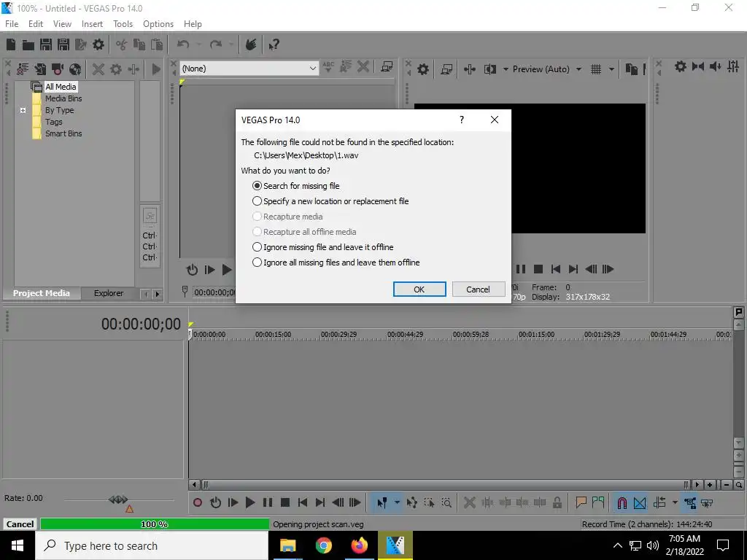Select Specify a new location or replacement file

330,201
